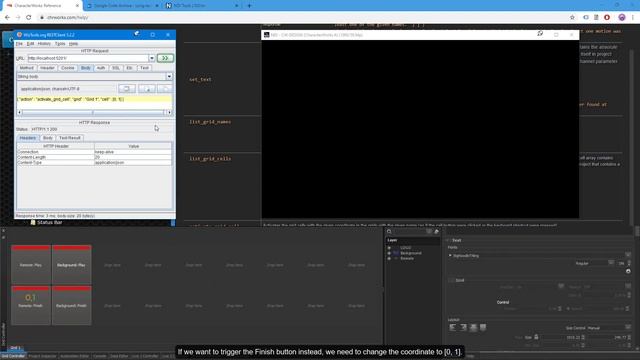The height and width of the screenshot is (360, 640).
Task: Switch to the Data Editor bottom tab
Action: (x=119, y=356)
